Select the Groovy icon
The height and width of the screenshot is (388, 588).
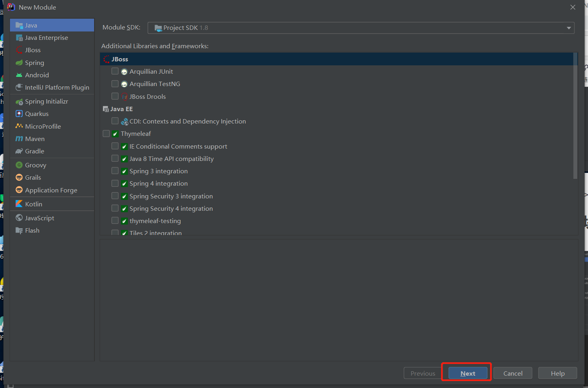click(x=19, y=165)
